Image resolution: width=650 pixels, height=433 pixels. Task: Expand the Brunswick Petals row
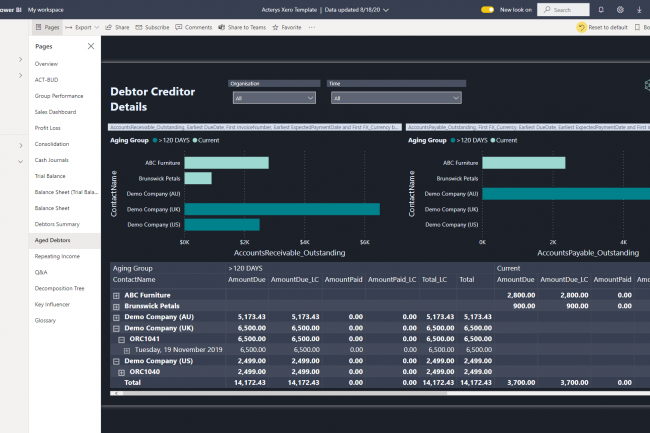click(x=116, y=307)
